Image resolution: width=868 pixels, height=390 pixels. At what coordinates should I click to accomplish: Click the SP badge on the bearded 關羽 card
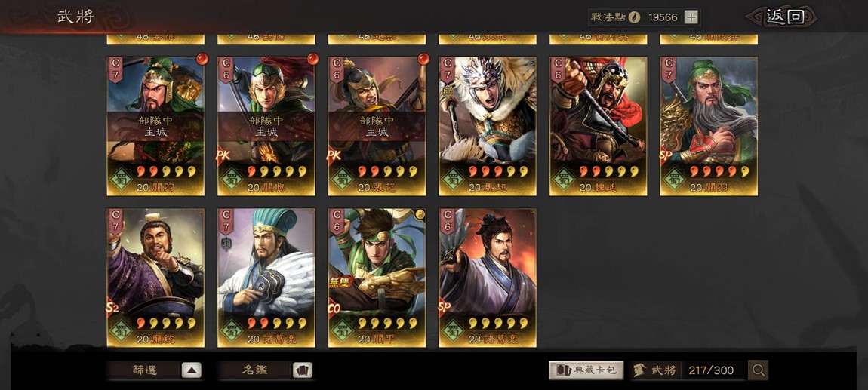[x=666, y=156]
